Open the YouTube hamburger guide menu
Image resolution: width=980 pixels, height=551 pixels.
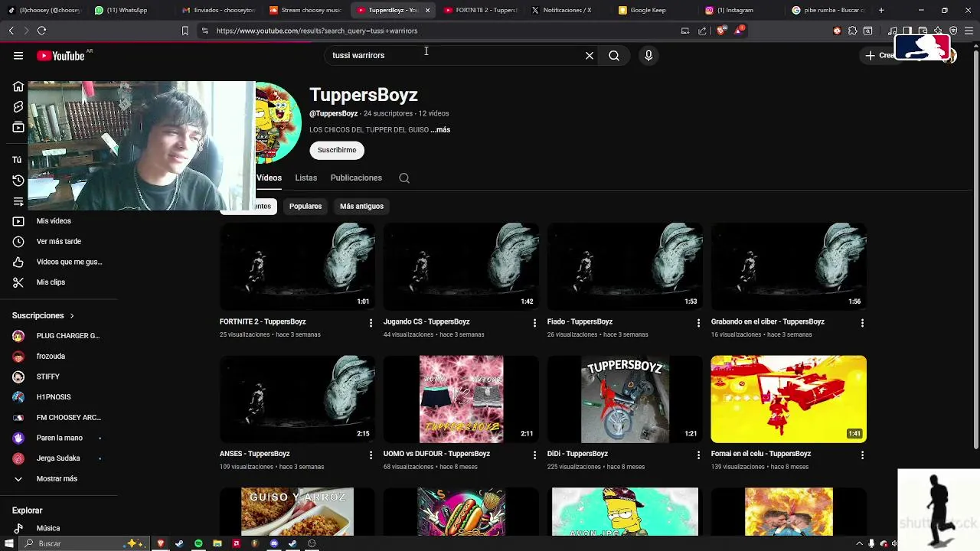pyautogui.click(x=18, y=56)
